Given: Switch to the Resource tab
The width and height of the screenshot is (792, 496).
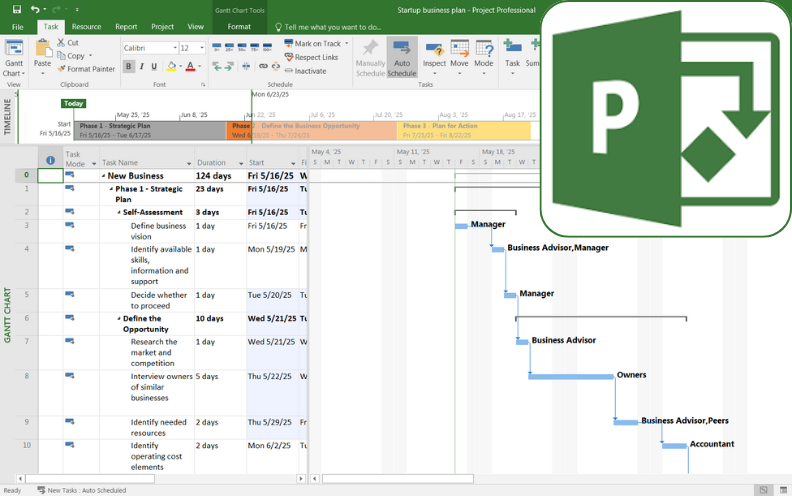Looking at the screenshot, I should coord(86,27).
